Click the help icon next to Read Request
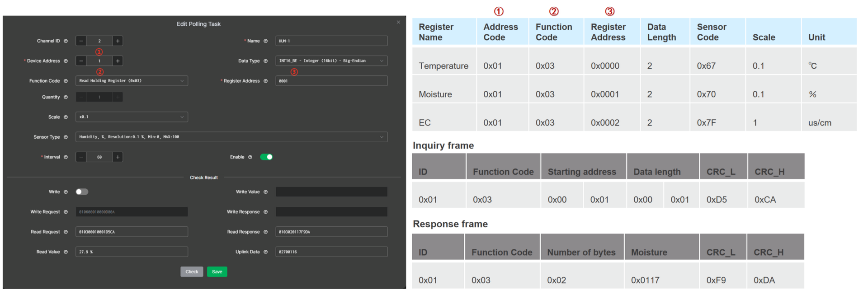Screen dimensions: 868x304 [66, 232]
